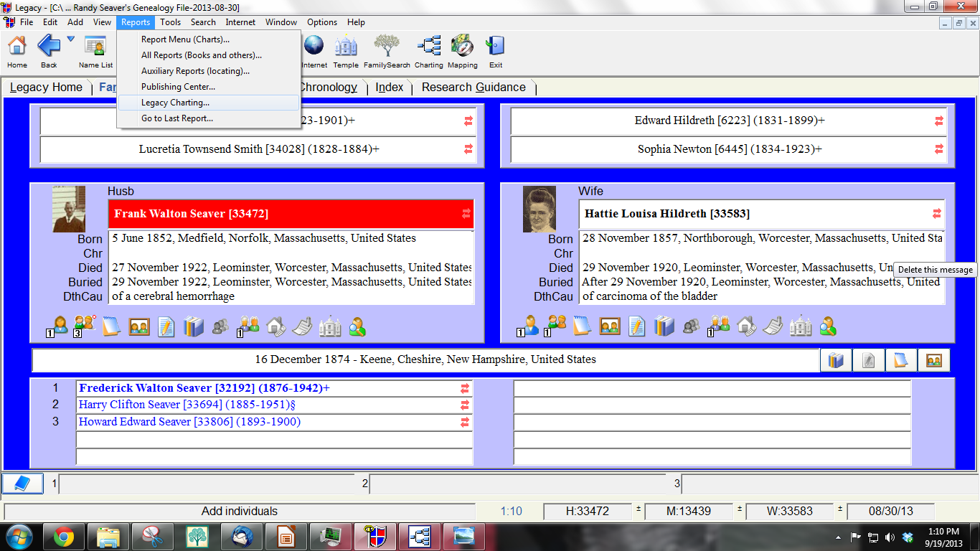Click the husband's books sources icon
This screenshot has width=980, height=551.
click(194, 326)
